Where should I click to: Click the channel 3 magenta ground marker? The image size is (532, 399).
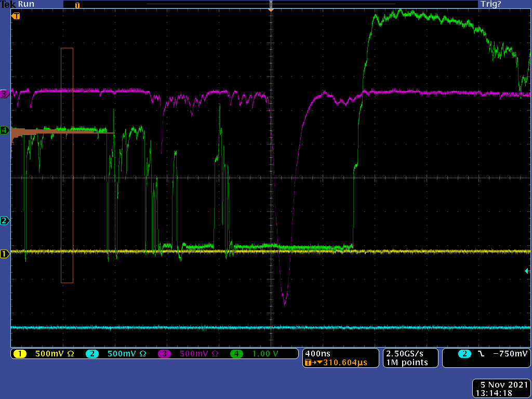tap(5, 94)
